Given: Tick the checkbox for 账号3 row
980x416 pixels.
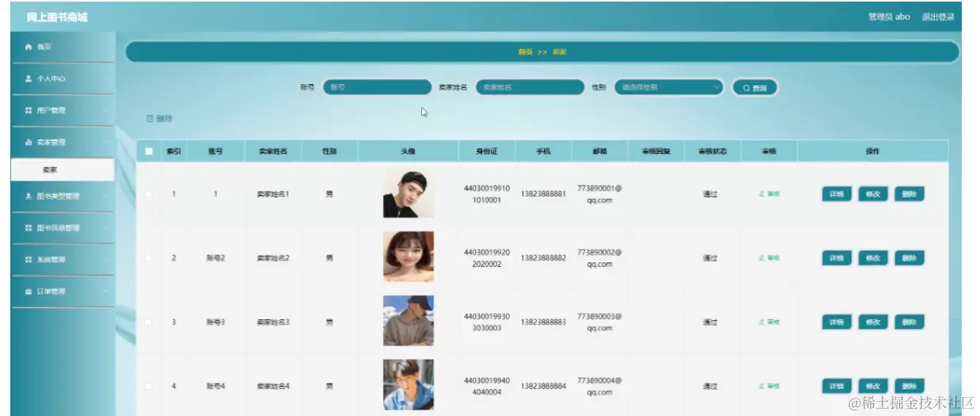Looking at the screenshot, I should [x=148, y=322].
